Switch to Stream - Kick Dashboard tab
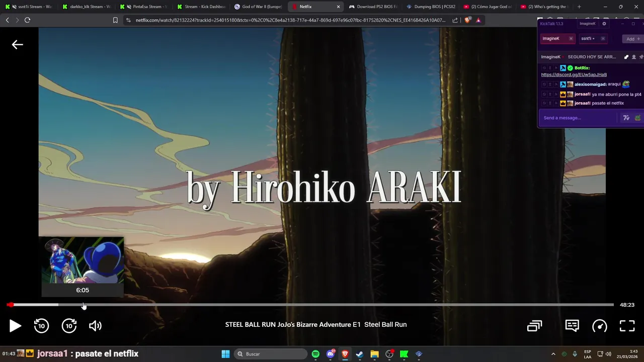Viewport: 644px width, 362px height. coord(202,7)
